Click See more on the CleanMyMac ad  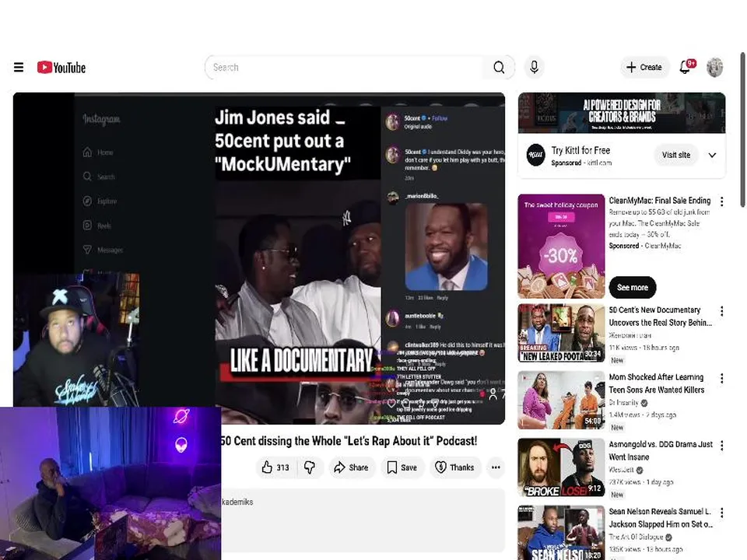[x=632, y=287]
